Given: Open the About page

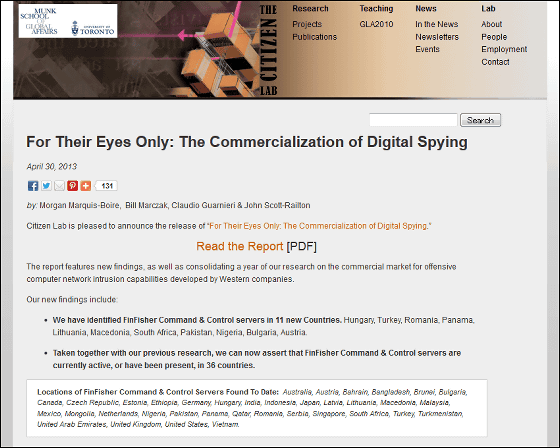Looking at the screenshot, I should (x=491, y=24).
